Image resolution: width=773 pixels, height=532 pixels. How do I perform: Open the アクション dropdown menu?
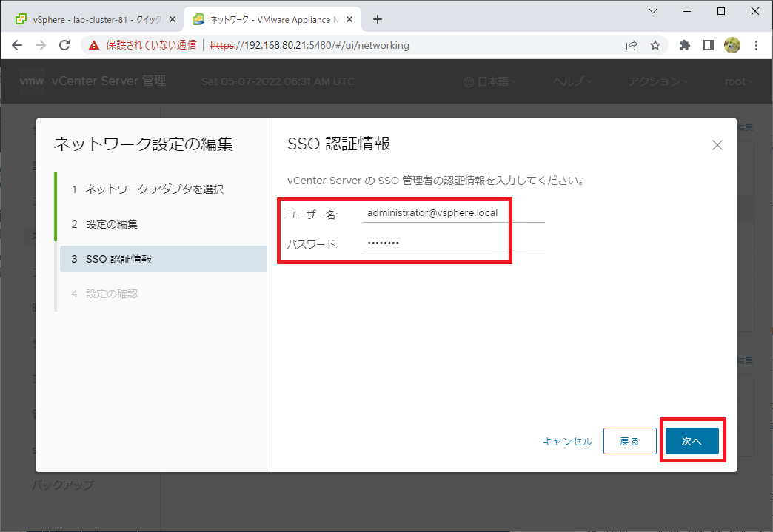[658, 82]
